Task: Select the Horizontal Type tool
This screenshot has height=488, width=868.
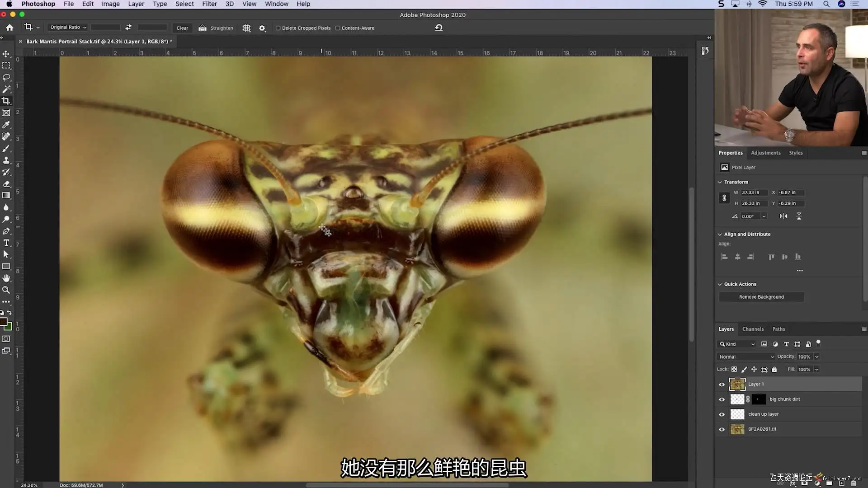Action: tap(6, 243)
